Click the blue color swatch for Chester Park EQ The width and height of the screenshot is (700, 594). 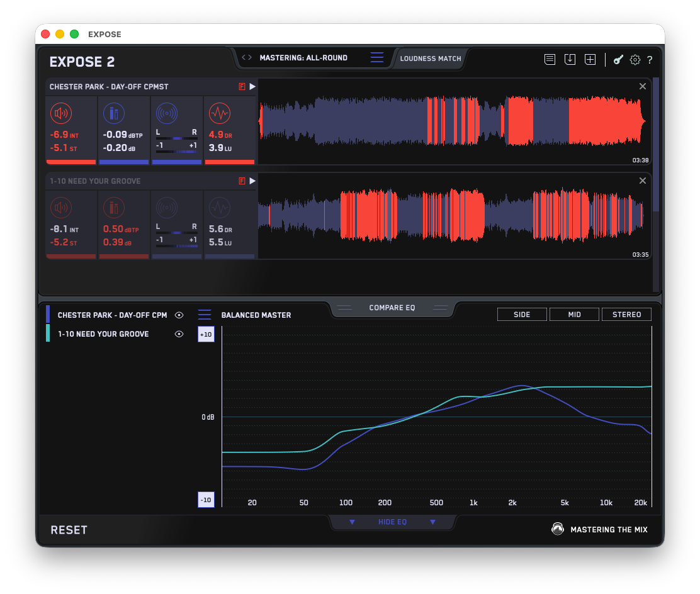click(48, 314)
